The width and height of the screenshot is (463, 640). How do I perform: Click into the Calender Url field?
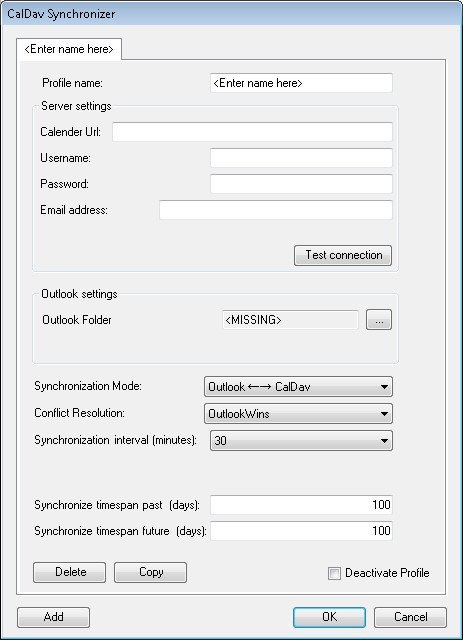point(252,132)
